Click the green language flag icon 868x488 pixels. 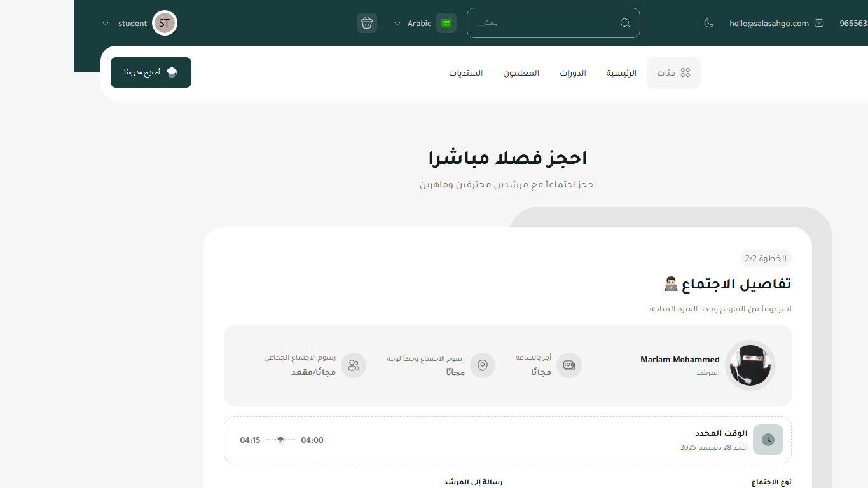pyautogui.click(x=446, y=23)
